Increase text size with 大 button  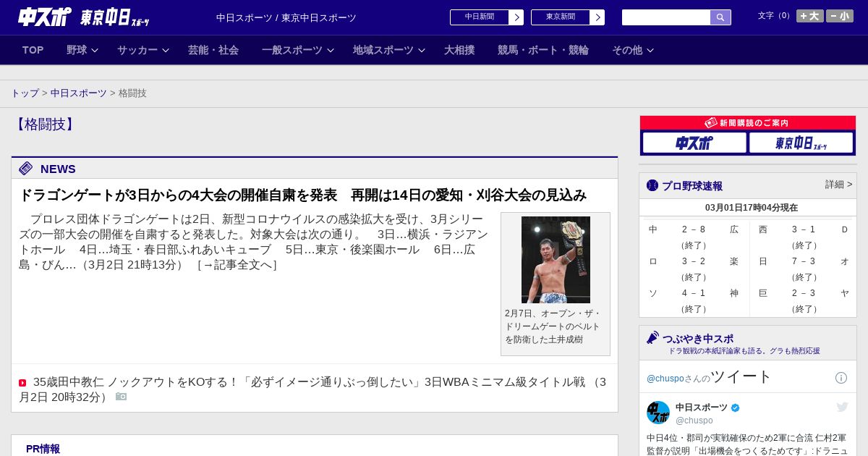pos(809,16)
